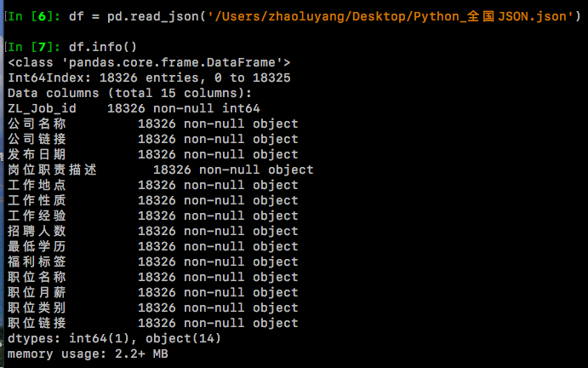Click the 招聘人数 column row
This screenshot has height=368, width=588.
point(152,232)
